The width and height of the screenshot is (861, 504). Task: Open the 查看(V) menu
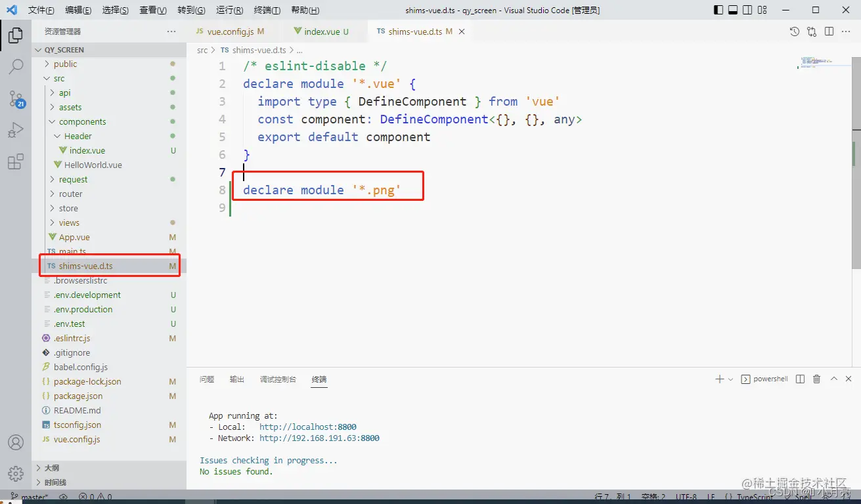153,10
